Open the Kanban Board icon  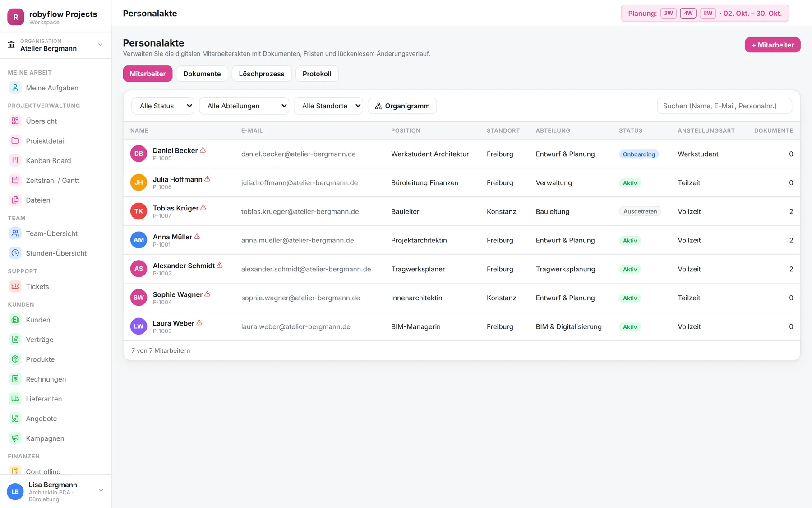pos(15,160)
